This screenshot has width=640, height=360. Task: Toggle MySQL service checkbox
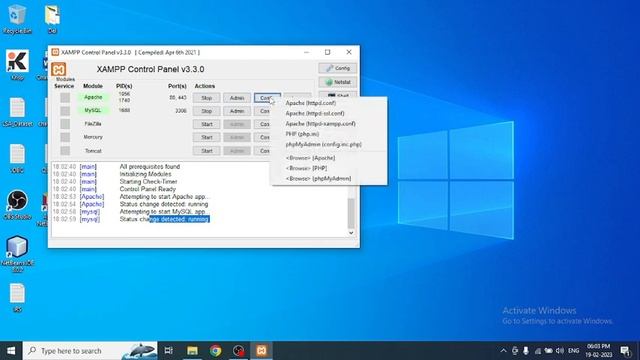[x=65, y=111]
